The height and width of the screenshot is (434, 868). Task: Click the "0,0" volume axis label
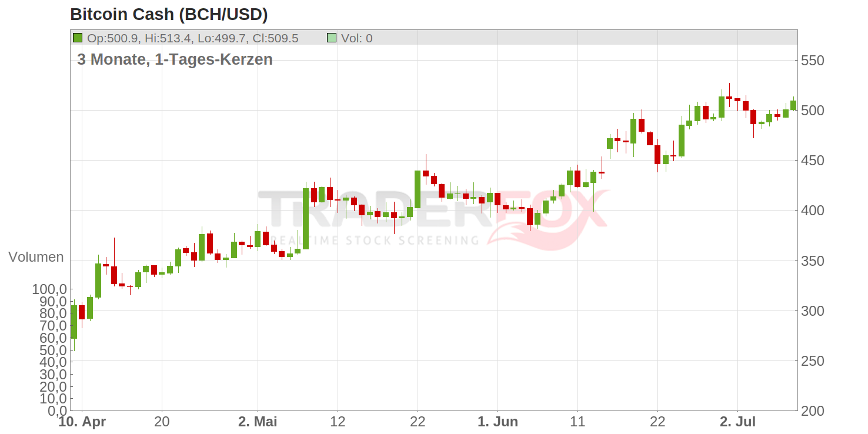(x=56, y=410)
